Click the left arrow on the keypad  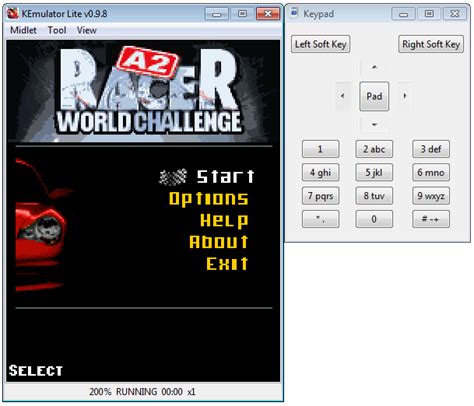point(343,96)
